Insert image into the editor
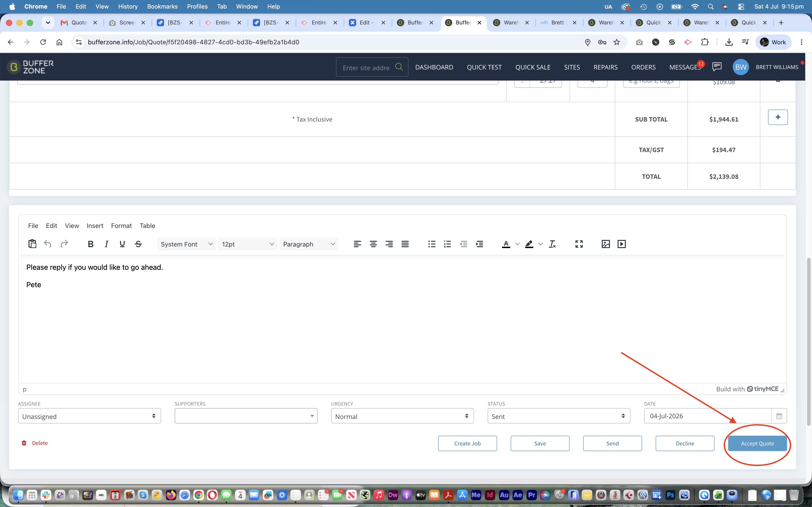 (606, 244)
